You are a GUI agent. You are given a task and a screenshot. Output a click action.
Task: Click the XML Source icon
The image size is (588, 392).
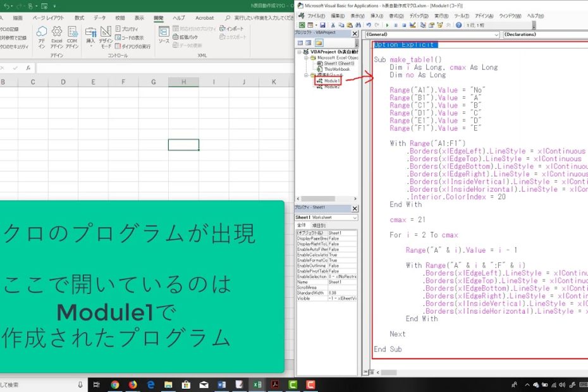click(164, 33)
